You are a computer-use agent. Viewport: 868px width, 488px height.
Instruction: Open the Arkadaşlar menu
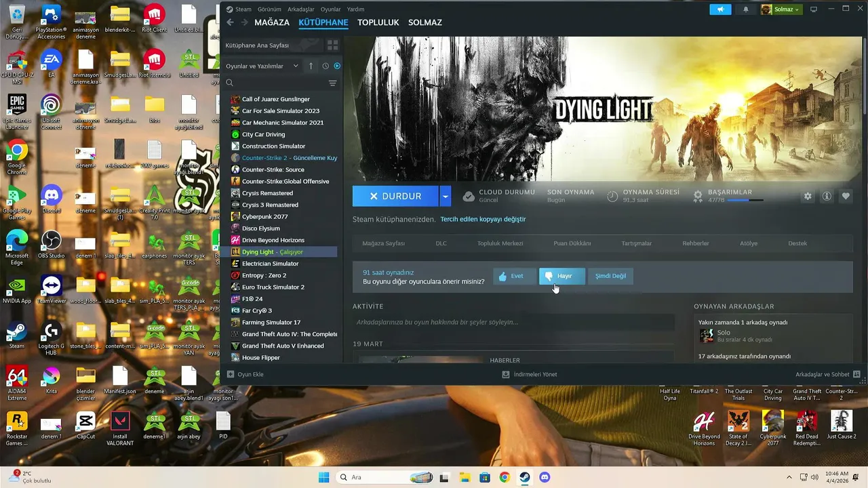(x=301, y=9)
